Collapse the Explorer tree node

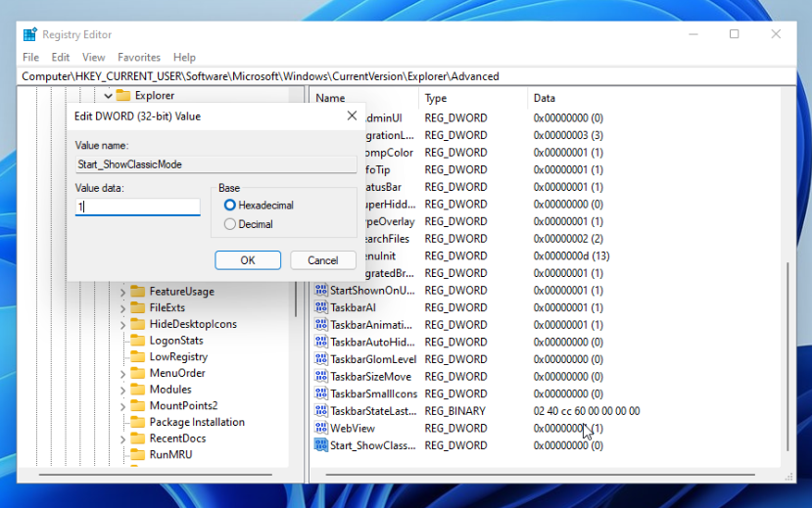coord(108,96)
